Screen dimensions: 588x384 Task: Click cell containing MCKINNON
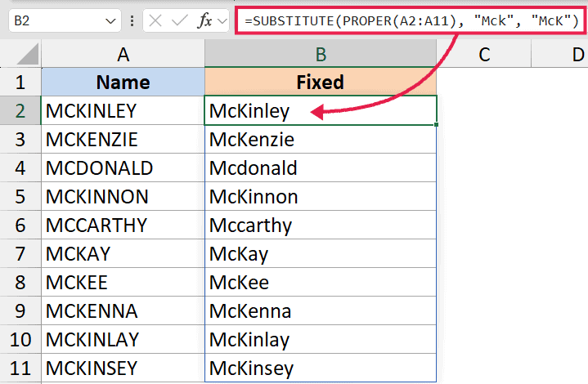click(x=123, y=196)
